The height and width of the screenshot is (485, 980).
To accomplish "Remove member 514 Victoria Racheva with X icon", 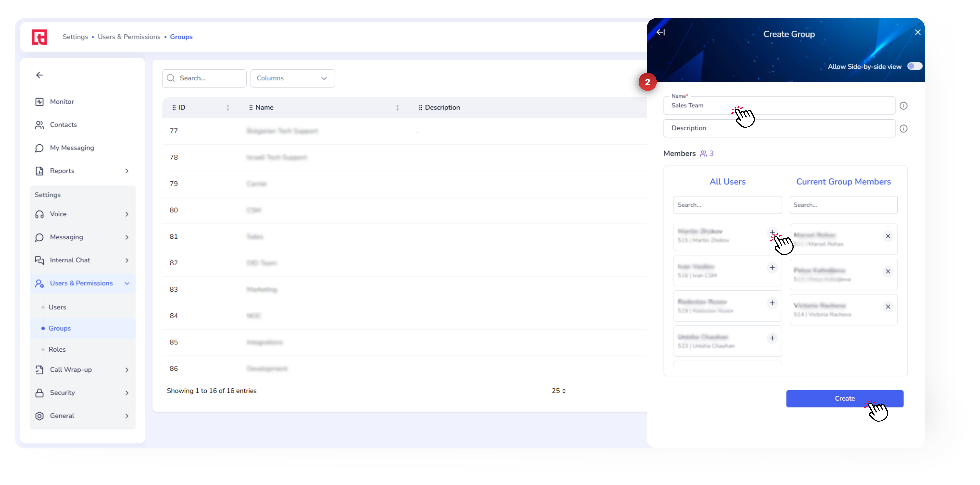I will point(888,307).
